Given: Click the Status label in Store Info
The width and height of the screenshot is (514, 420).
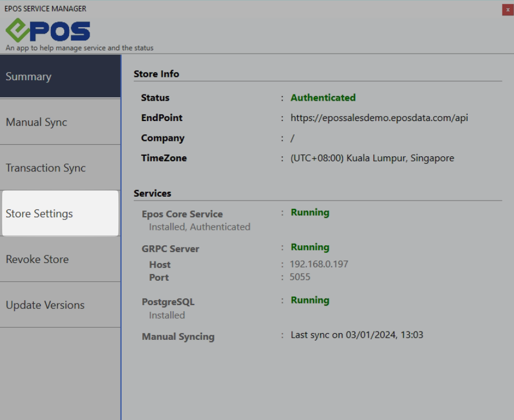Looking at the screenshot, I should [155, 98].
